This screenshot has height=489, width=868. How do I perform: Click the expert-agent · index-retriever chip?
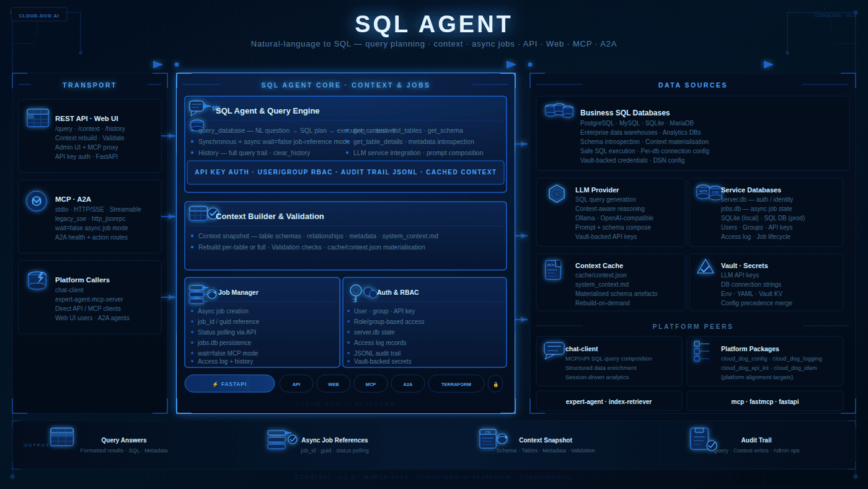[608, 401]
